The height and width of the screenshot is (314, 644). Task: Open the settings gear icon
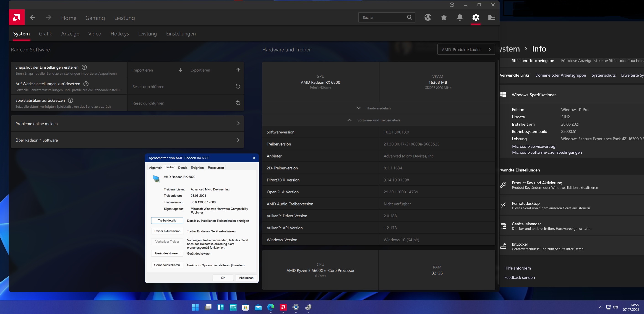pyautogui.click(x=475, y=18)
